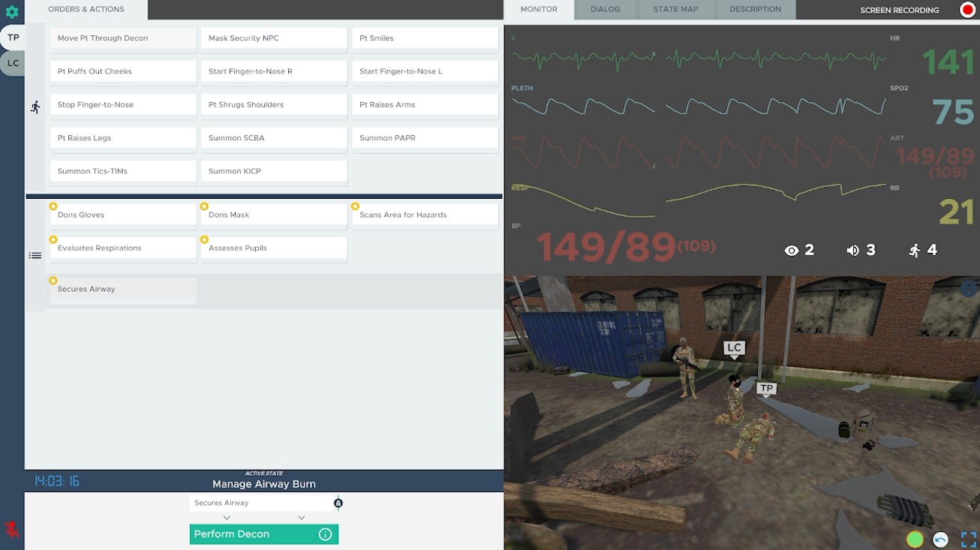This screenshot has width=980, height=550.
Task: Toggle the screen recording button
Action: point(967,10)
